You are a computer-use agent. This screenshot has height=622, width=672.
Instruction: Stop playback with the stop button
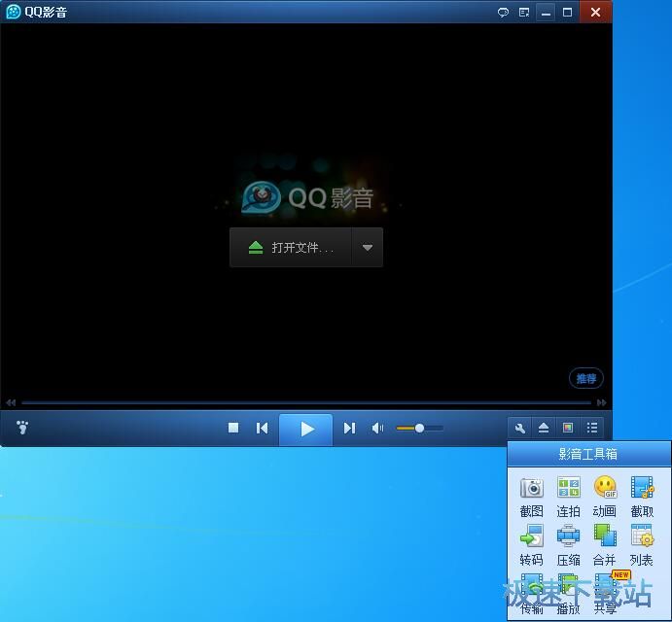tap(233, 428)
